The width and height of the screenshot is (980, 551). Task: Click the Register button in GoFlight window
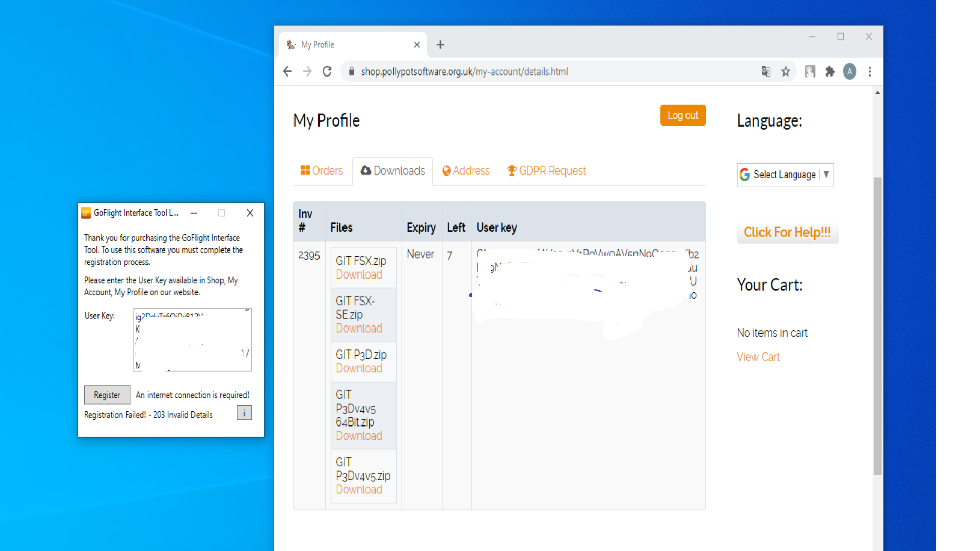coord(107,395)
